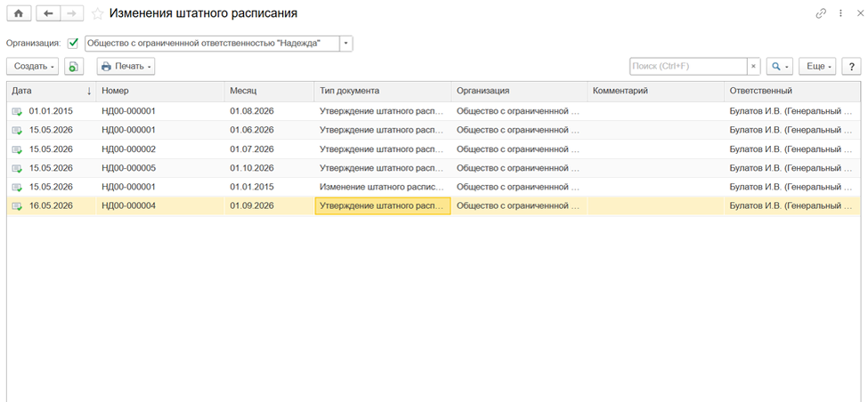Select date cell 16.05.2026
Image resolution: width=868 pixels, height=402 pixels.
pos(51,206)
